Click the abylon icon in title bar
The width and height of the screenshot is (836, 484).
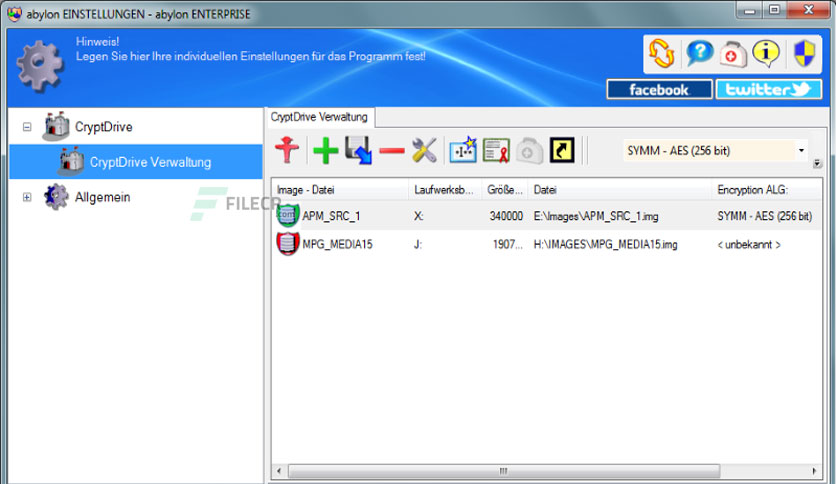click(x=14, y=14)
